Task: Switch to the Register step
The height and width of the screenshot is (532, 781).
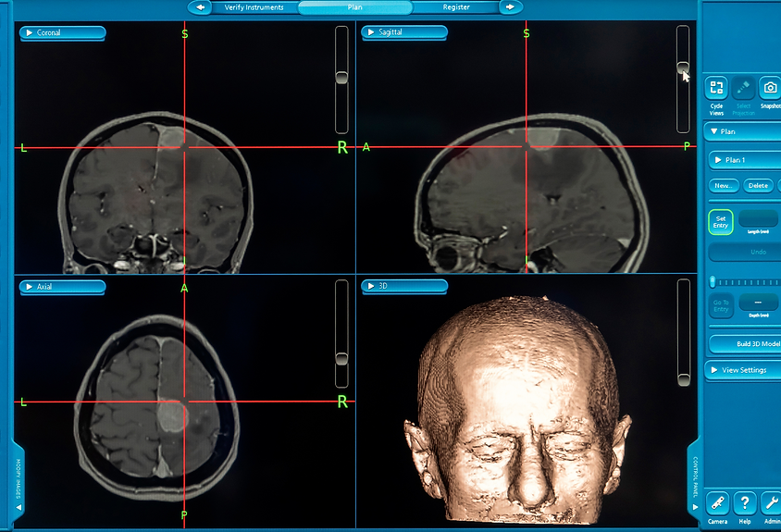Action: click(456, 7)
